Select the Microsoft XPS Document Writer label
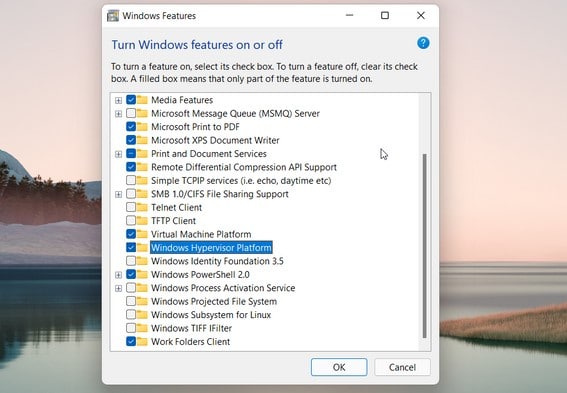This screenshot has width=567, height=393. point(215,140)
